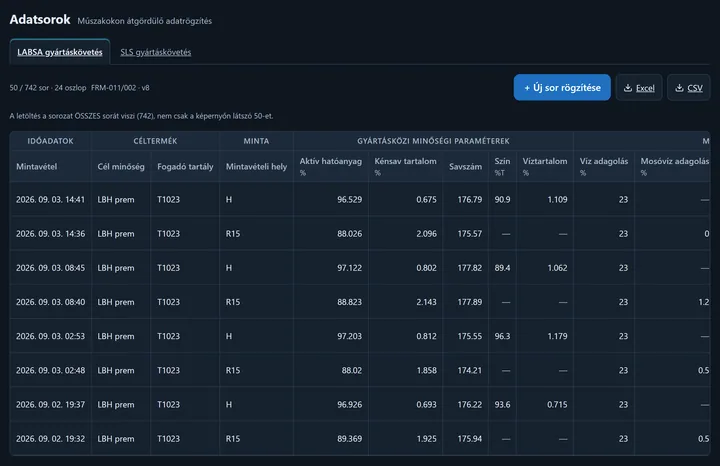This screenshot has height=466, width=720.
Task: Click the Fogadó tartály column header
Action: (185, 167)
